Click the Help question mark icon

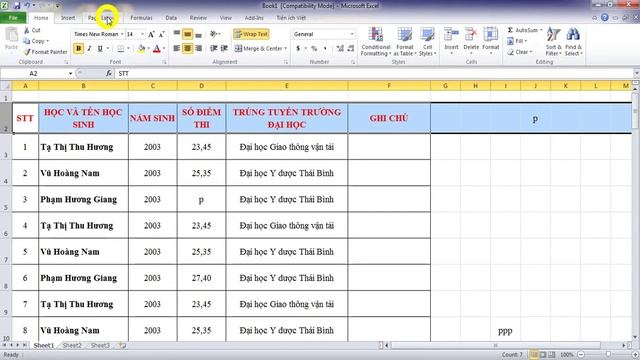click(605, 18)
